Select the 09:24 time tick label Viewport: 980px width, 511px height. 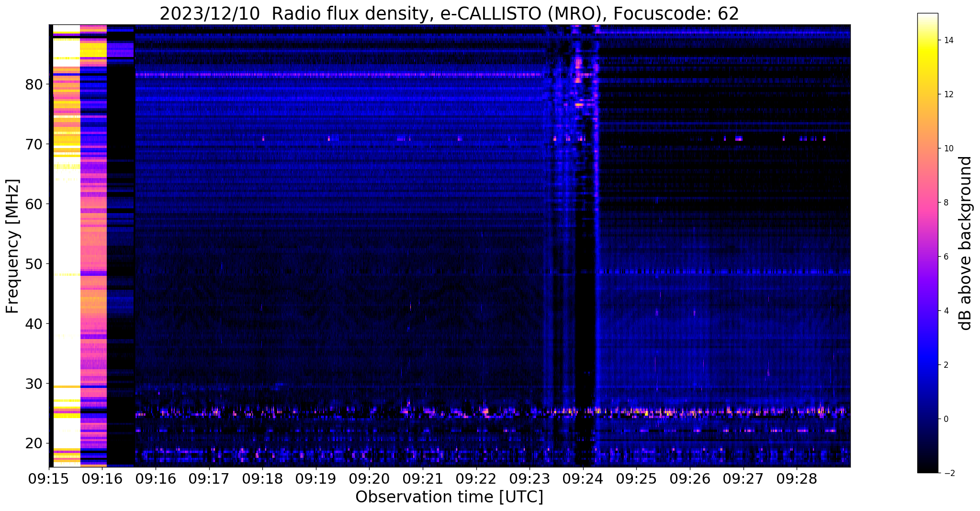[583, 479]
